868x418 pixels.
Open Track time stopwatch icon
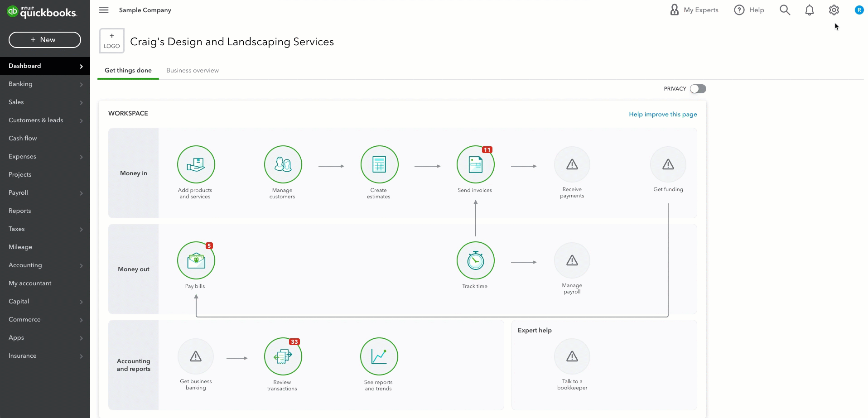point(475,260)
